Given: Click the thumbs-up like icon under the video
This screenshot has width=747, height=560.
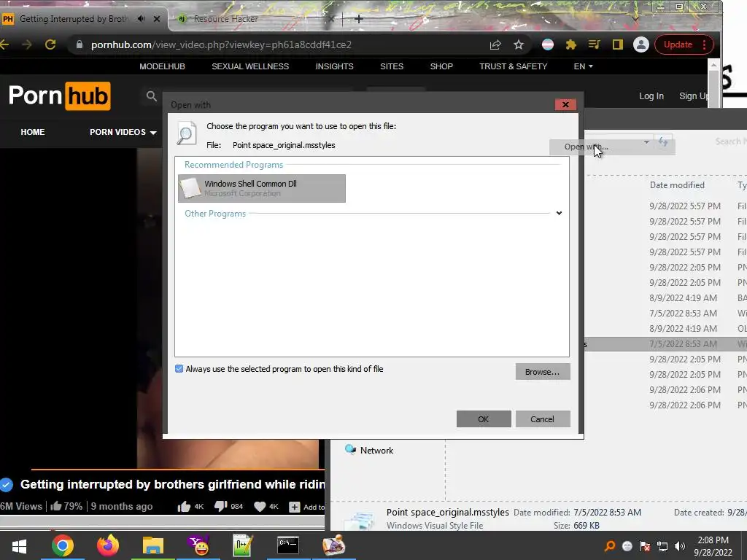Looking at the screenshot, I should tap(184, 507).
